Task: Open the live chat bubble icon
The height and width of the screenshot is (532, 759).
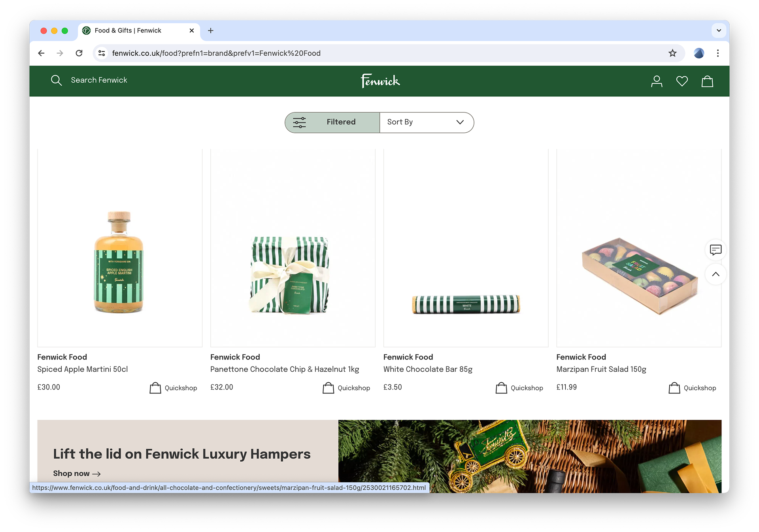Action: [x=716, y=250]
